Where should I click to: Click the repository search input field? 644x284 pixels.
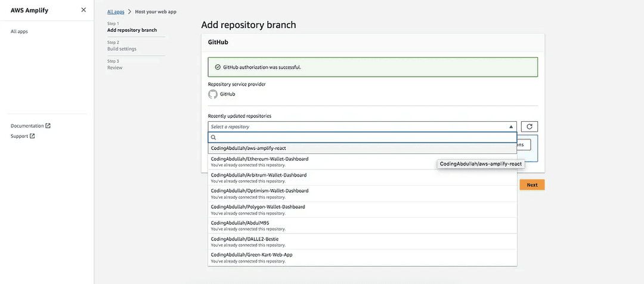point(364,137)
